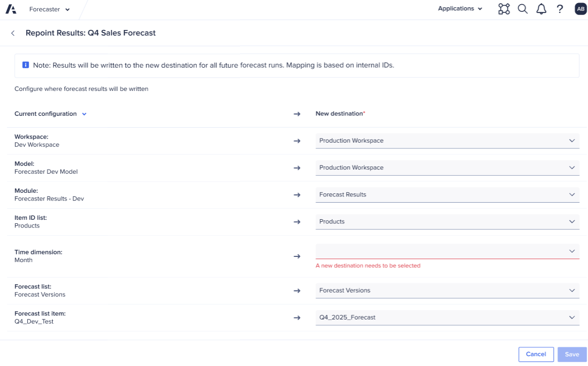Image resolution: width=588 pixels, height=366 pixels.
Task: Open the Module Forecast Results dropdown
Action: coord(447,194)
